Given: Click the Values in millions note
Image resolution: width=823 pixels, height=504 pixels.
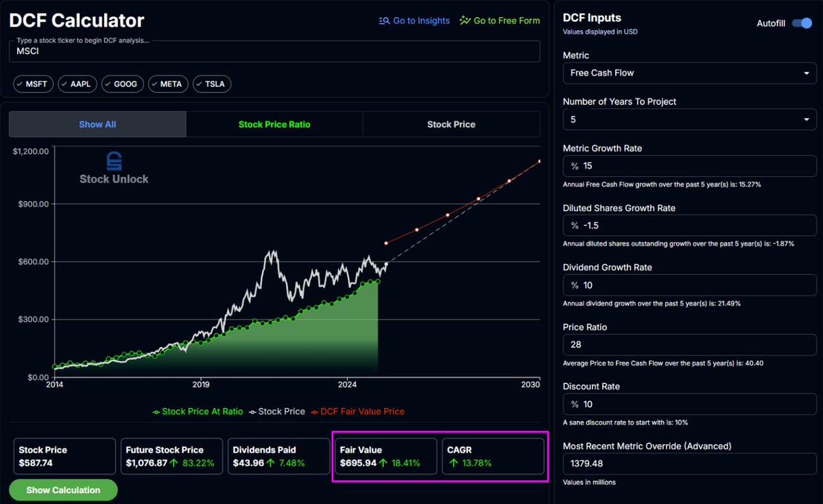Looking at the screenshot, I should point(589,482).
